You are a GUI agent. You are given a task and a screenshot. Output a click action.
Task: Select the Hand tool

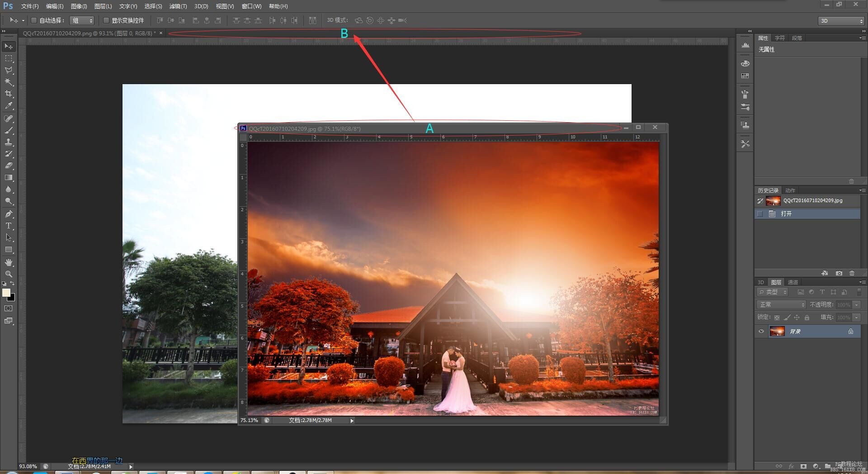pos(9,262)
